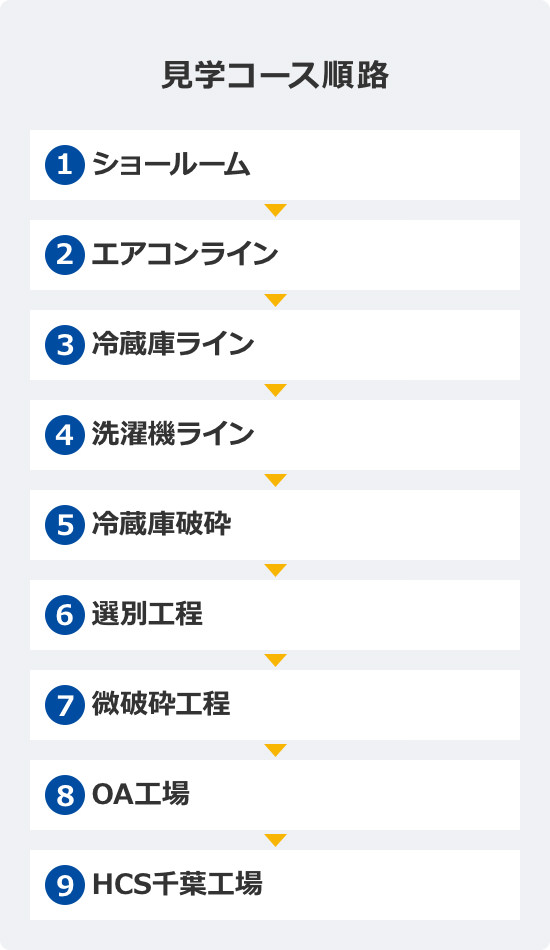Image resolution: width=550 pixels, height=950 pixels.
Task: Select the 微破砕工程 step label
Action: pos(161,704)
